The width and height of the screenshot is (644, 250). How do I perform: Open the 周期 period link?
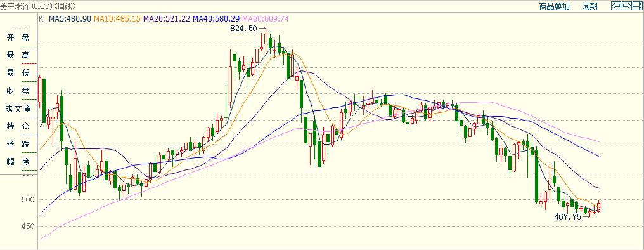click(x=589, y=6)
